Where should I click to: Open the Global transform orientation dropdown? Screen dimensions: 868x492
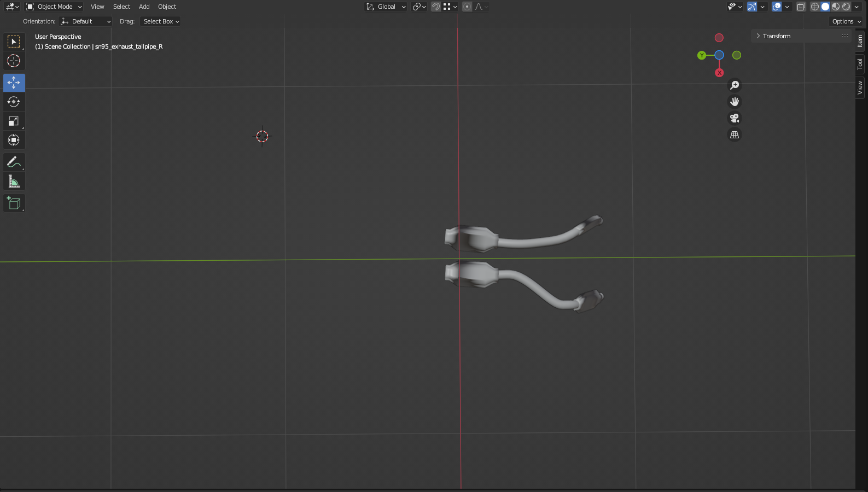point(386,7)
